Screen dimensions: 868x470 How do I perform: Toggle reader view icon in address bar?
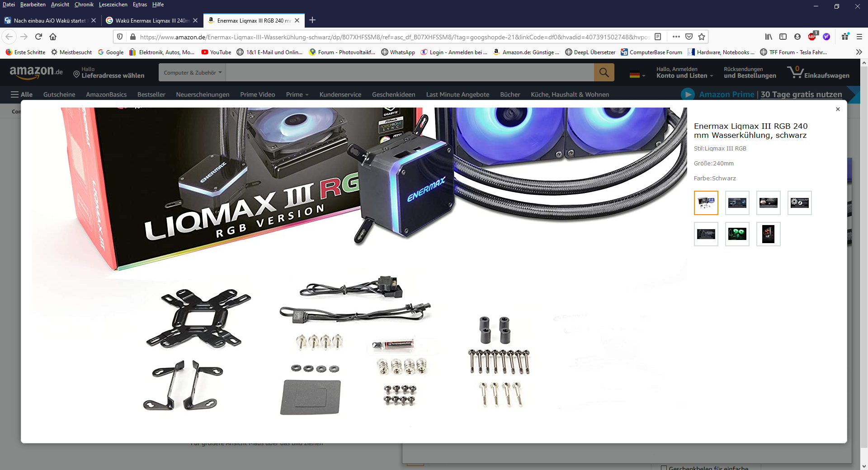658,37
